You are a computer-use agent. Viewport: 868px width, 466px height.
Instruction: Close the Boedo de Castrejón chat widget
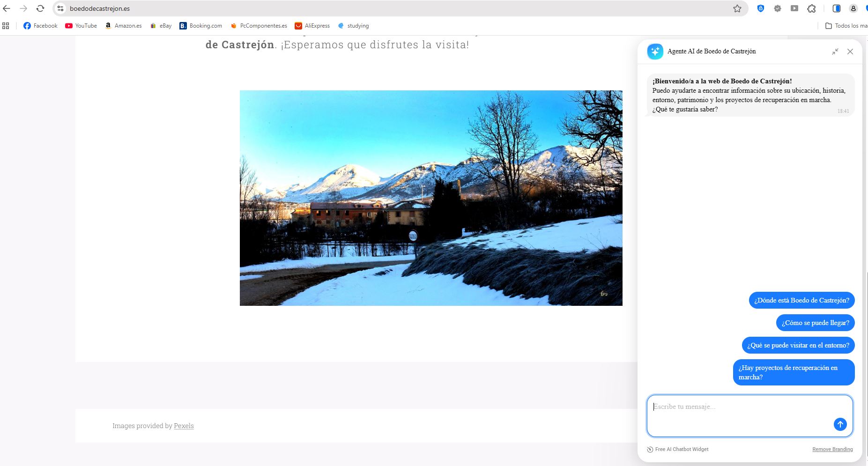[x=850, y=52]
